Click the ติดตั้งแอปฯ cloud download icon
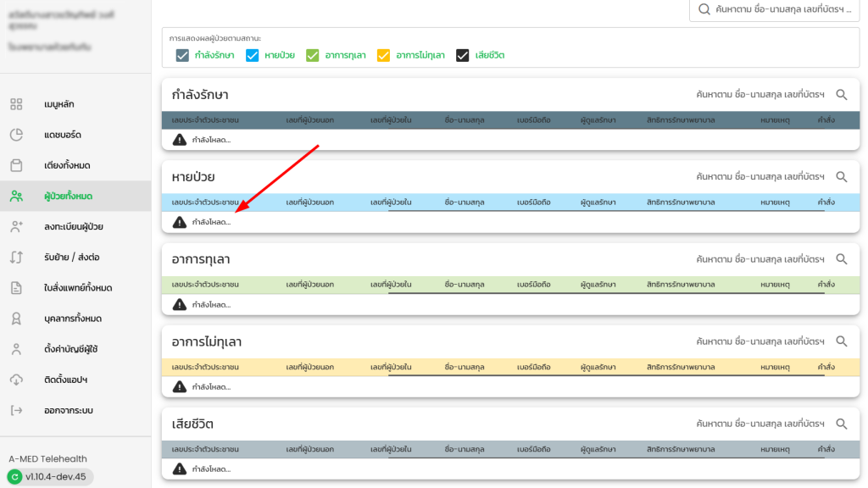Image resolution: width=868 pixels, height=488 pixels. 16,380
